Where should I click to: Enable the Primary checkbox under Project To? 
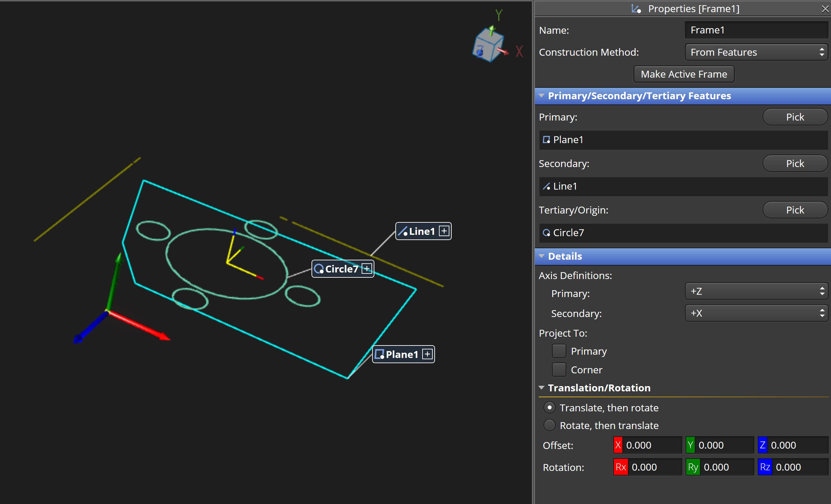pyautogui.click(x=559, y=351)
